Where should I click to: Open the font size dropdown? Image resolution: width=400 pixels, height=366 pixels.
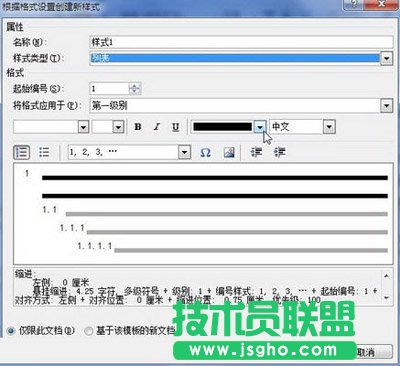point(118,127)
